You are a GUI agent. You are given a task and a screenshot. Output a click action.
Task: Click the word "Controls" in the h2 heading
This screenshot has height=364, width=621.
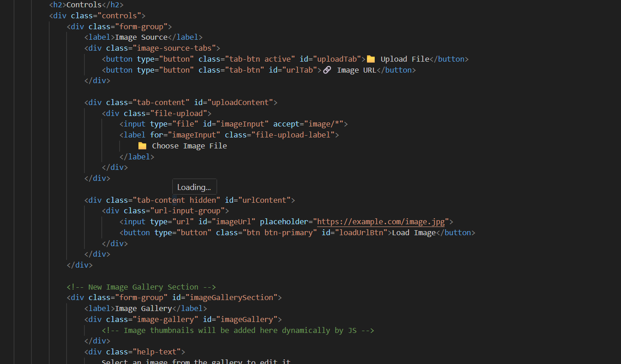84,5
